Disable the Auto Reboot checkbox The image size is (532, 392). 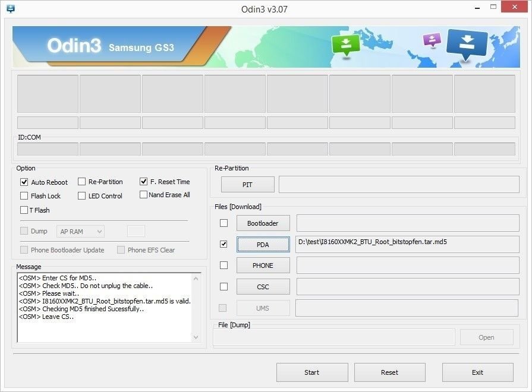[x=24, y=182]
